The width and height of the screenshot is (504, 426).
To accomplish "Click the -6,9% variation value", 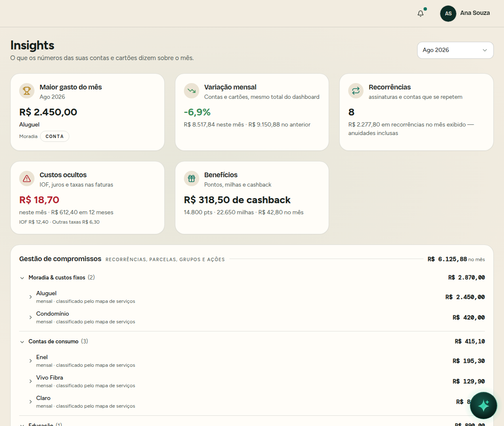I will pyautogui.click(x=197, y=112).
